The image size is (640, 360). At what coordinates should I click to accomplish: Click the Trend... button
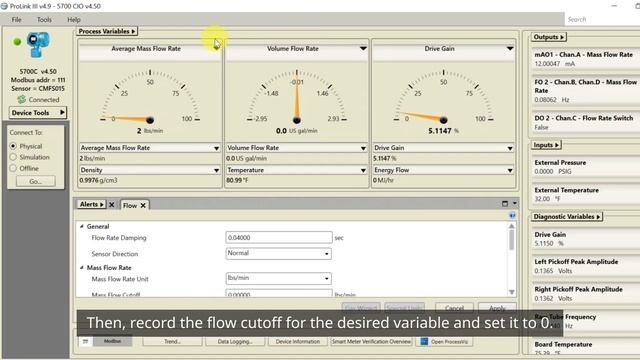pos(172,341)
